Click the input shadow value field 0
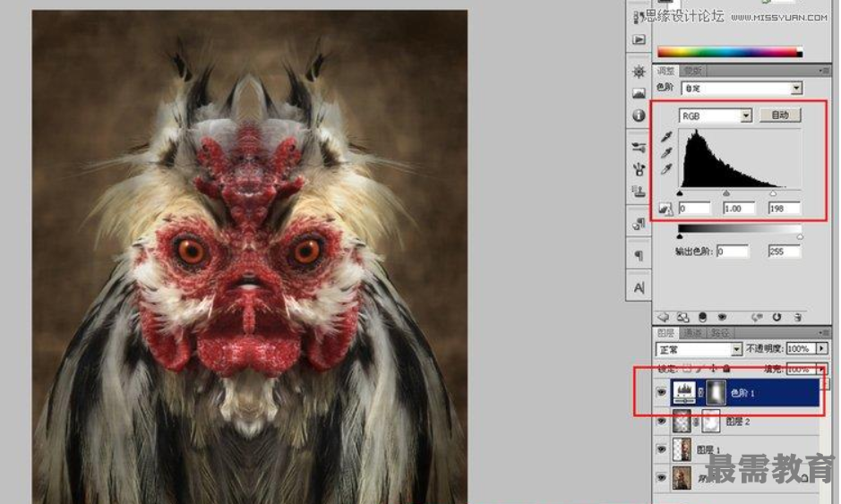 (694, 208)
